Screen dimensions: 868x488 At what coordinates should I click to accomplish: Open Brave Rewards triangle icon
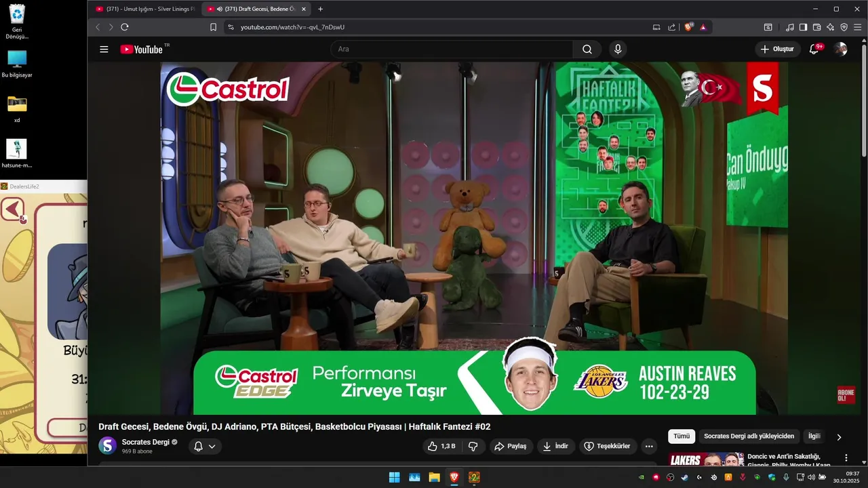[703, 27]
